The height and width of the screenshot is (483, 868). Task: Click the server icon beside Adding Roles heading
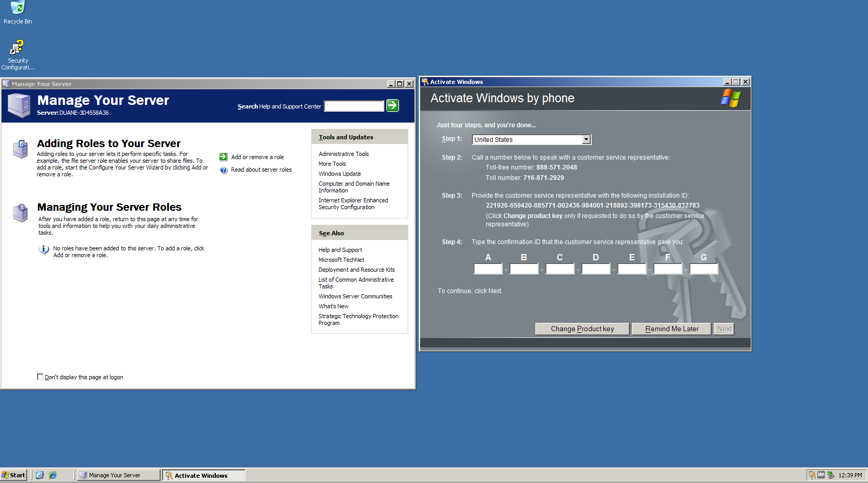click(x=20, y=149)
